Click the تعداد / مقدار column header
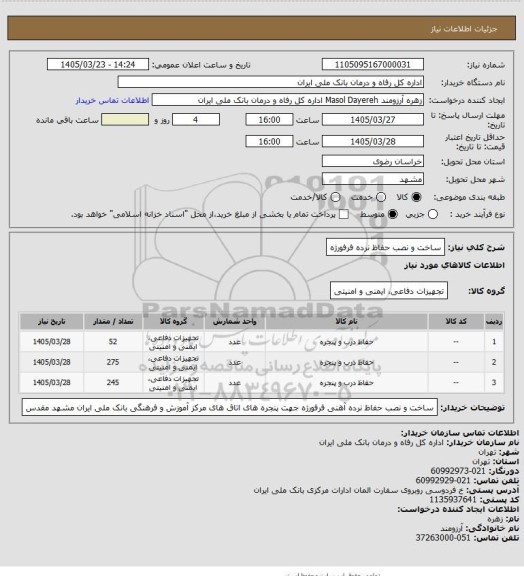524x576 pixels. click(x=113, y=321)
